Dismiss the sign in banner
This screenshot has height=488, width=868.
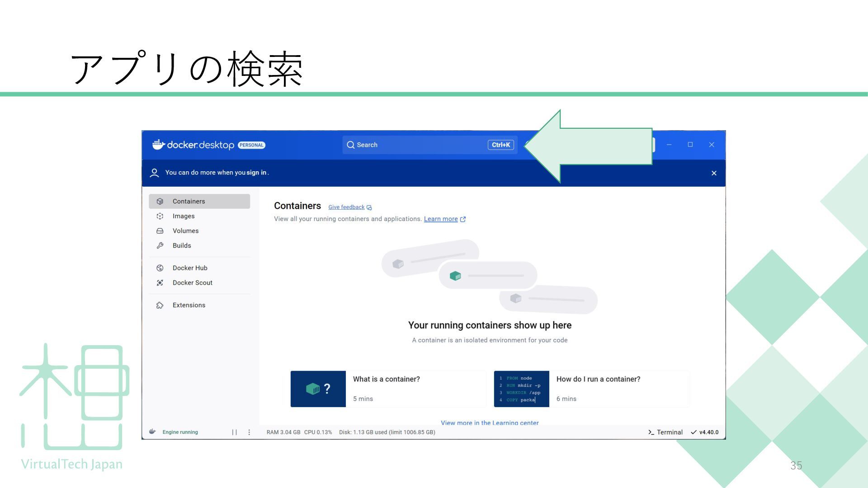pos(714,173)
